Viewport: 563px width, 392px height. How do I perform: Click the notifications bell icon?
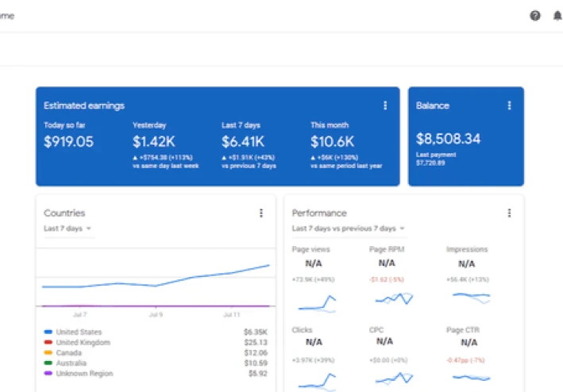click(x=557, y=15)
